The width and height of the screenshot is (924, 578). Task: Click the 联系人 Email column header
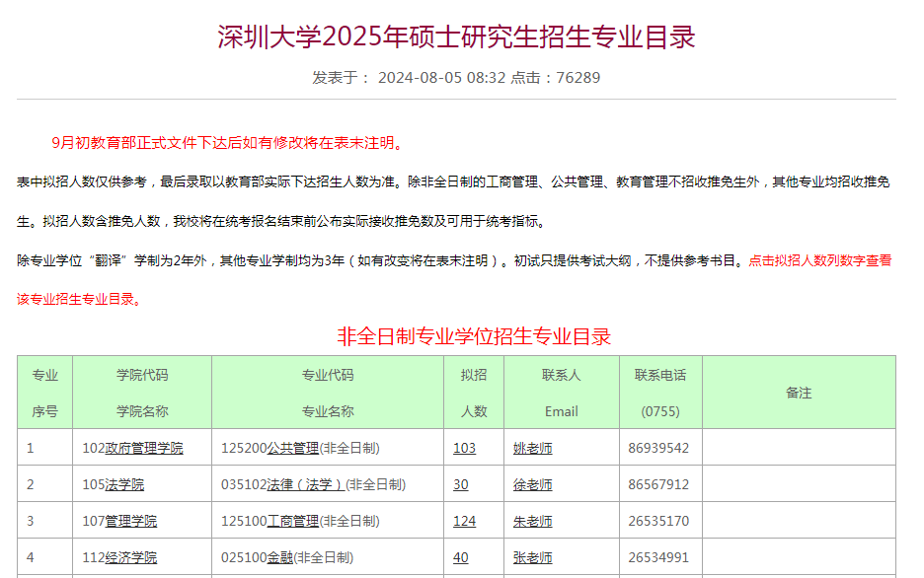tap(562, 393)
